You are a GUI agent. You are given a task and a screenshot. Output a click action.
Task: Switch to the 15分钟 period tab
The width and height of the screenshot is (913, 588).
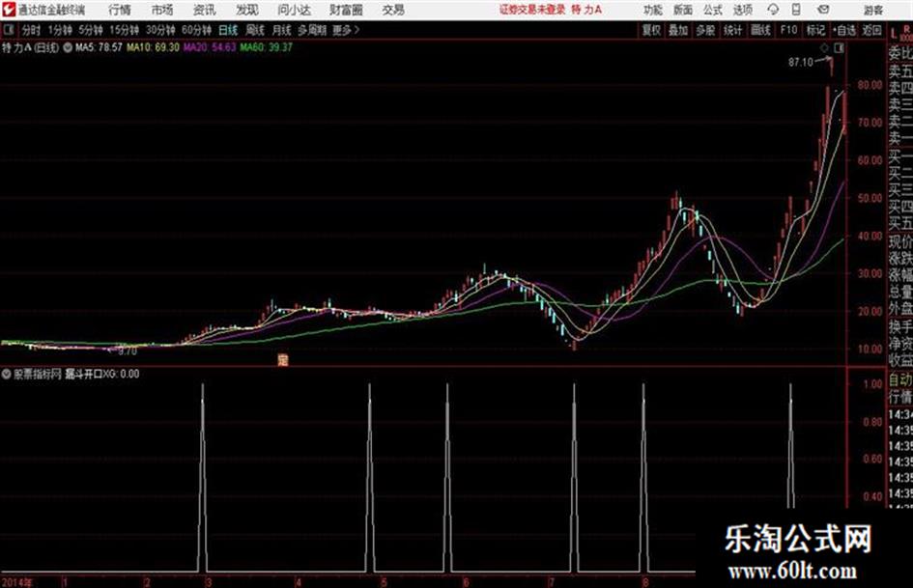(125, 30)
